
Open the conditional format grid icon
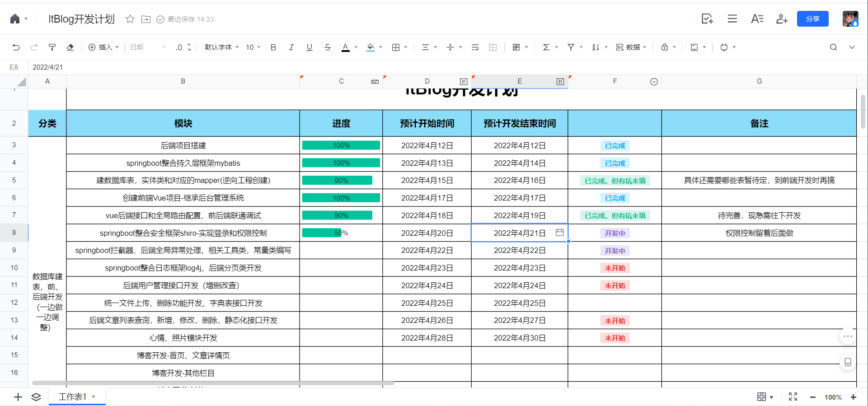click(x=516, y=47)
